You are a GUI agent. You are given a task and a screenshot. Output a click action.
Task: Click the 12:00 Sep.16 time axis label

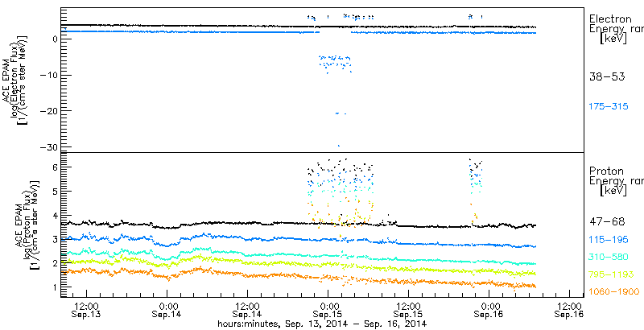tap(569, 310)
